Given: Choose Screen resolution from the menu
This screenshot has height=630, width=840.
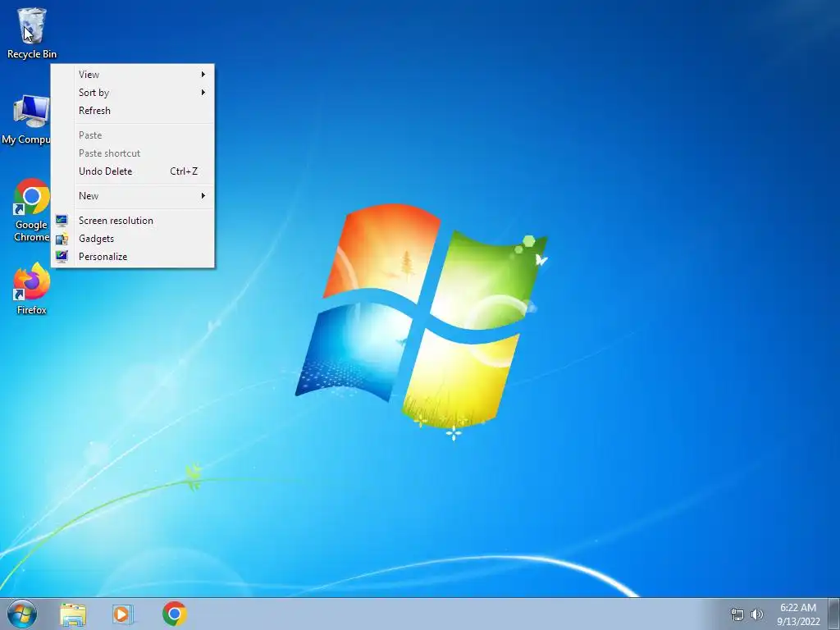Looking at the screenshot, I should click(133, 221).
